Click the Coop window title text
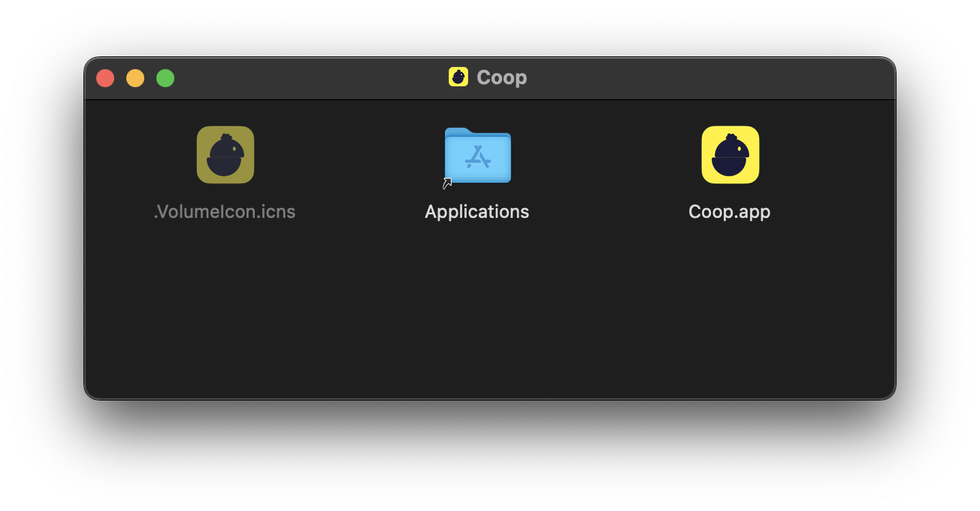This screenshot has height=511, width=980. pyautogui.click(x=501, y=77)
